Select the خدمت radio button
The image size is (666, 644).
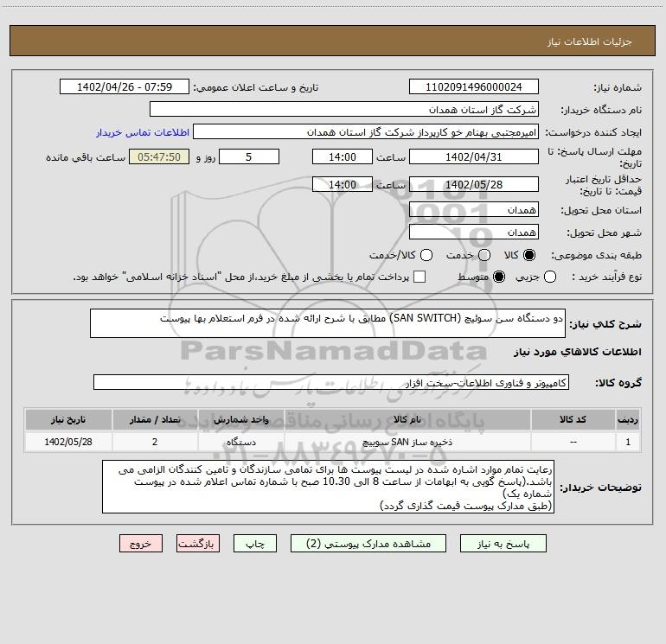click(484, 255)
